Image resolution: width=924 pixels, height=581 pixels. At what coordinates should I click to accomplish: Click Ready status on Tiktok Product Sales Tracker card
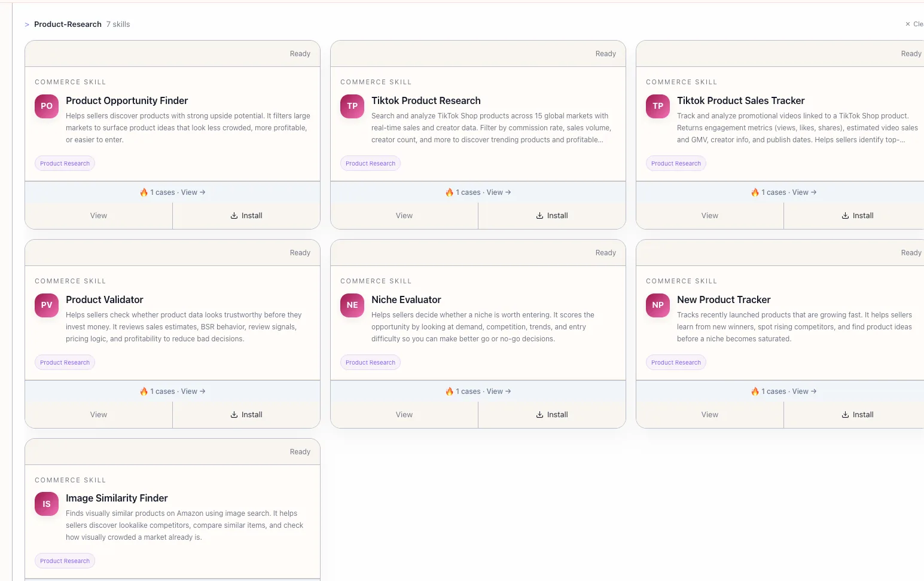click(911, 54)
